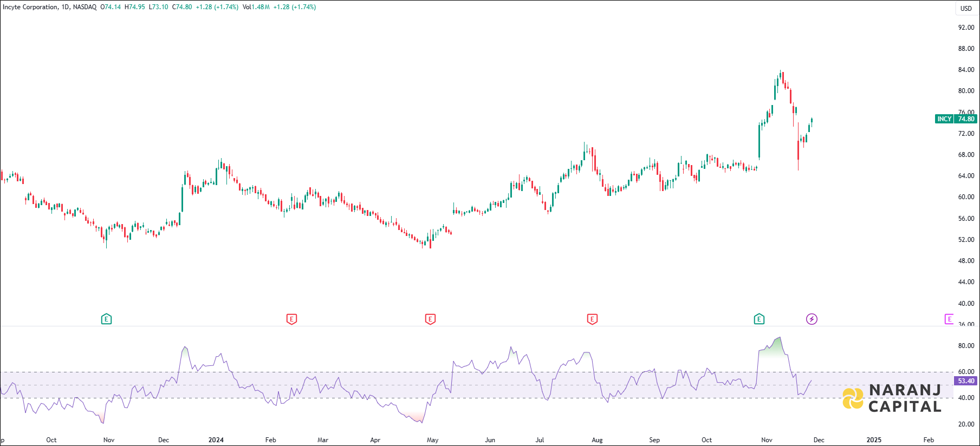Viewport: 980px width, 446px height.
Task: Click the 84.00 level on the price scale
Action: 966,70
